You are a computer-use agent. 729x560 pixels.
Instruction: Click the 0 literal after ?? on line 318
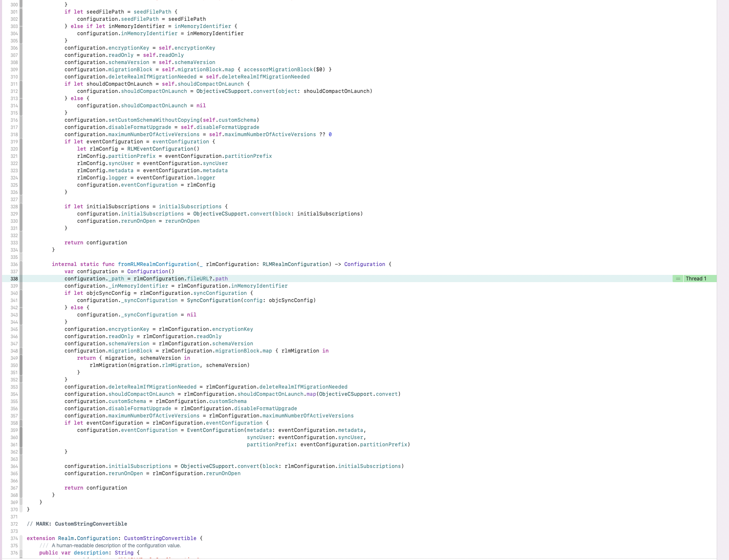pyautogui.click(x=330, y=134)
